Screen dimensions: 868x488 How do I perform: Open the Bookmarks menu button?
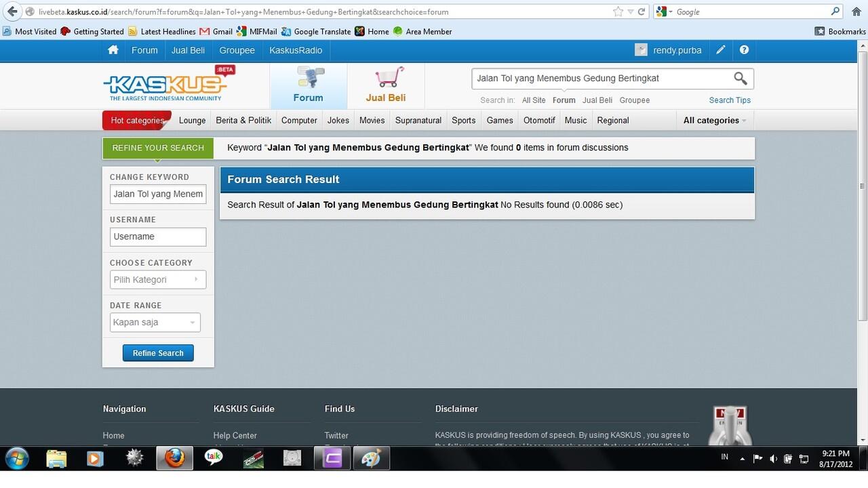pos(840,31)
